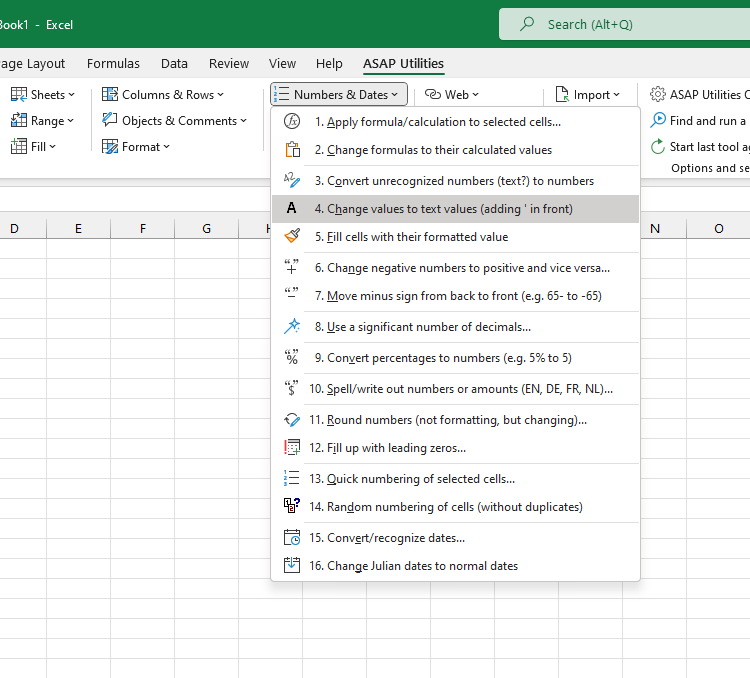Open the Help tab
Viewport: 750px width, 678px height.
click(x=329, y=63)
